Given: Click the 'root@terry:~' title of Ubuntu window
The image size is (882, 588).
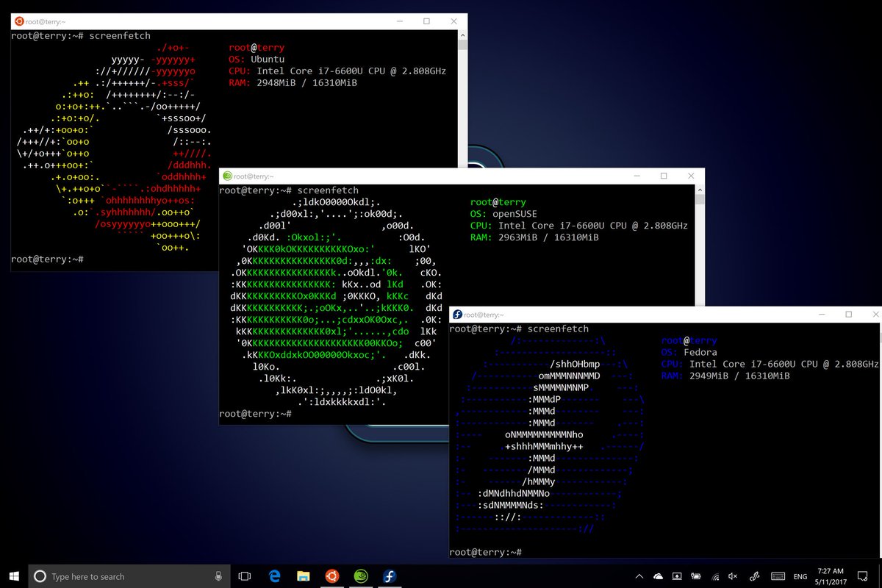Looking at the screenshot, I should (45, 21).
